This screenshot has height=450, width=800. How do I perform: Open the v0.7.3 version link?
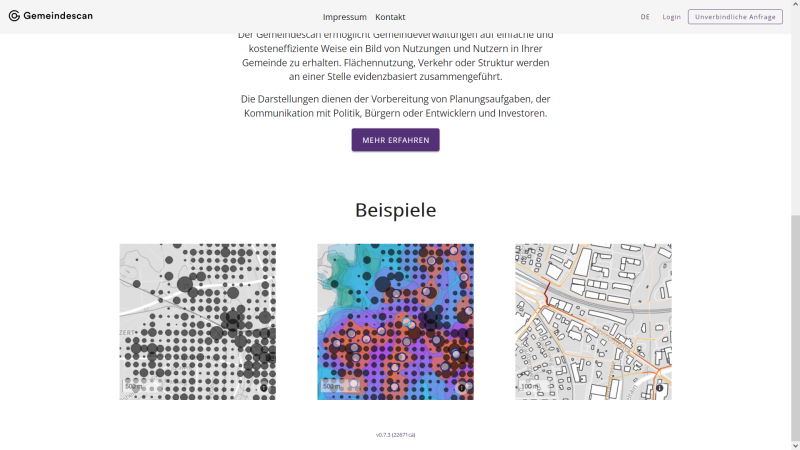pos(395,435)
